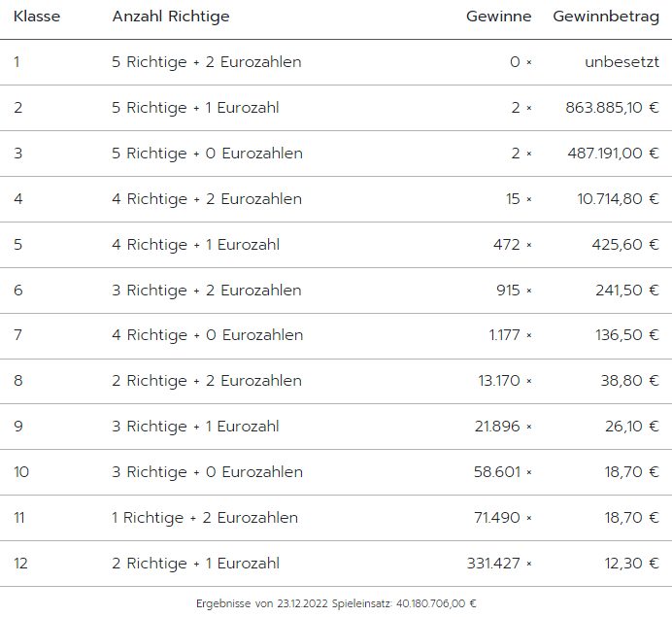Click the Klasse column header
The width and height of the screenshot is (672, 617).
(37, 17)
